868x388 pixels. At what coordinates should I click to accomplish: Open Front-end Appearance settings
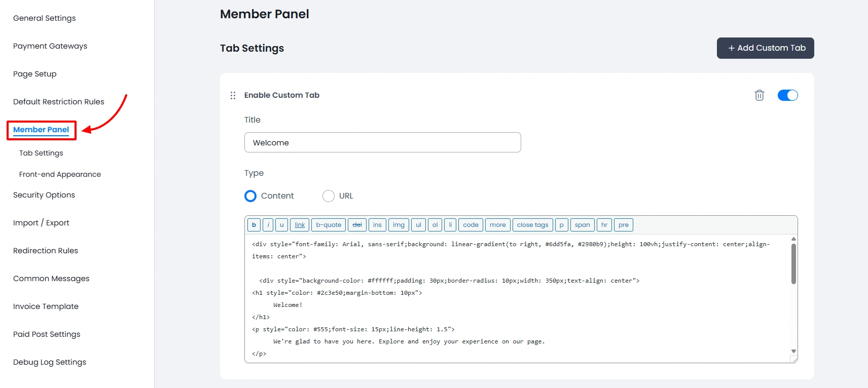pyautogui.click(x=59, y=174)
